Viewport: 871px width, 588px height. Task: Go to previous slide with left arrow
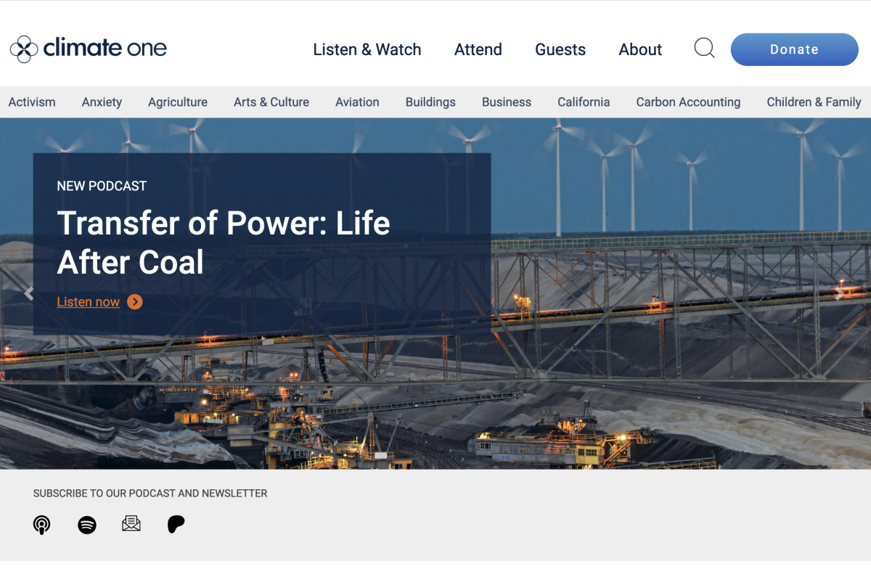click(x=29, y=293)
